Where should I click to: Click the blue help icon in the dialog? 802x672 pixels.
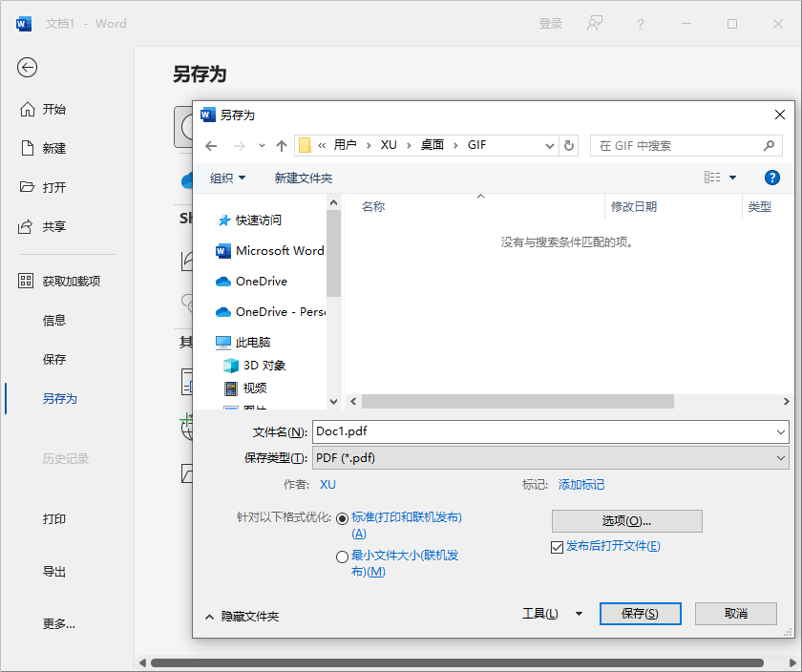771,178
